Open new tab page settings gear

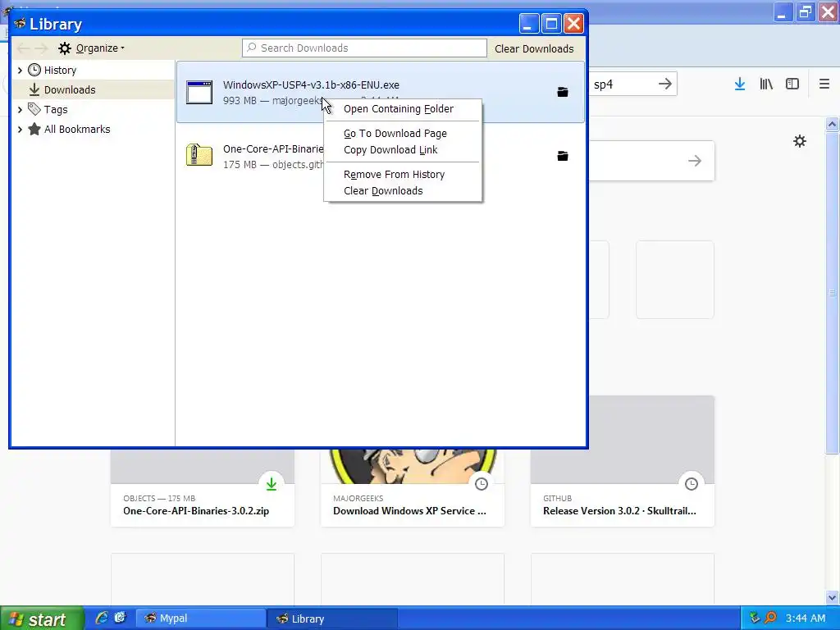tap(800, 141)
